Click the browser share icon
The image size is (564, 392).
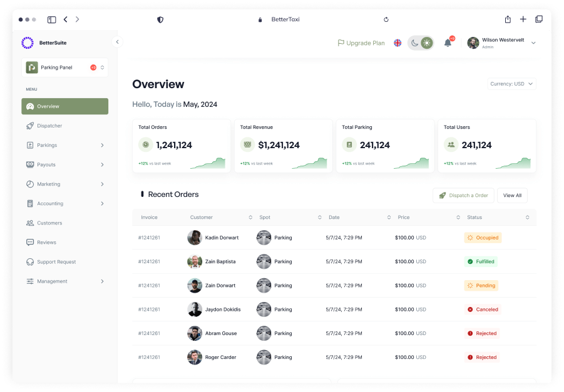[508, 19]
